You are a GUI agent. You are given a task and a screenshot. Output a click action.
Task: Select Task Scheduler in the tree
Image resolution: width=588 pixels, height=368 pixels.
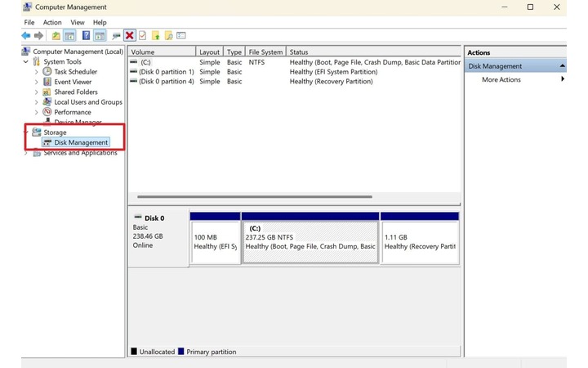pos(75,71)
